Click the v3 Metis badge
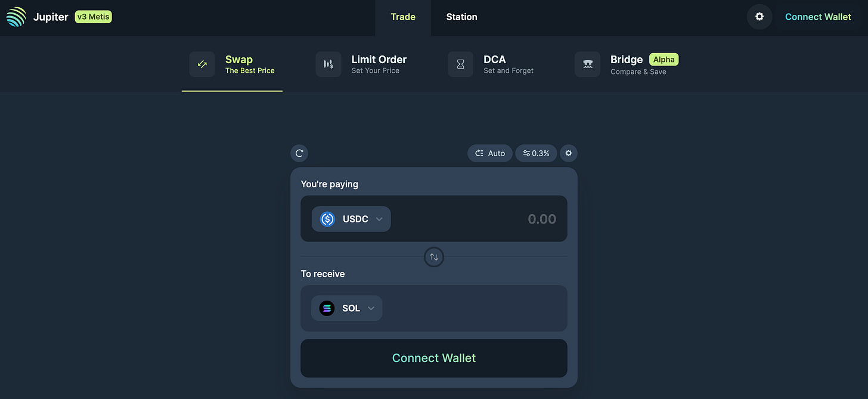 (94, 17)
